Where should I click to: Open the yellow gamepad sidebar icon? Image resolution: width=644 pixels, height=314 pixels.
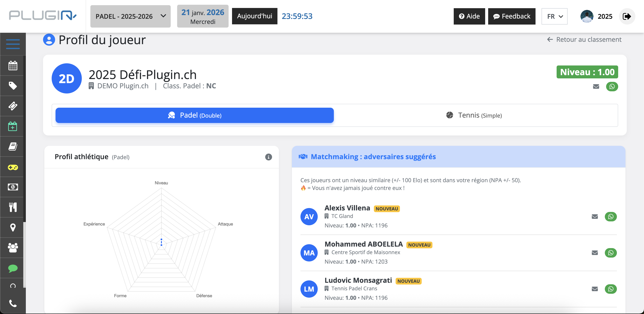pyautogui.click(x=13, y=167)
